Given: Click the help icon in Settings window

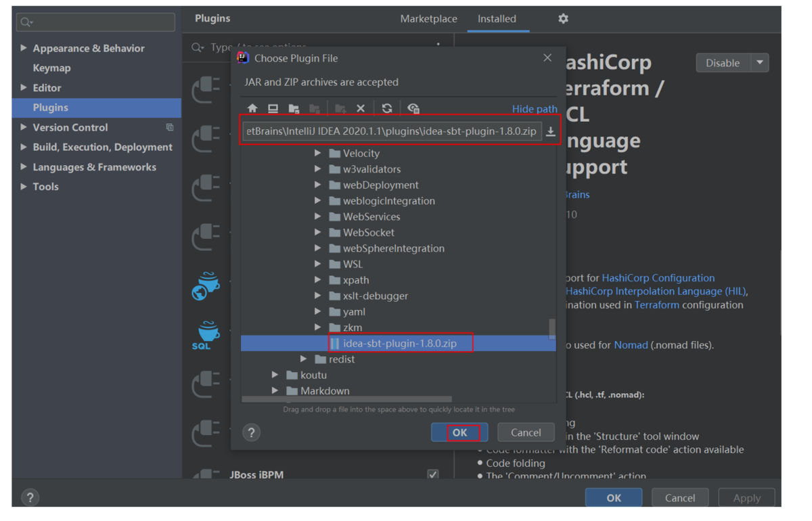Looking at the screenshot, I should click(30, 498).
